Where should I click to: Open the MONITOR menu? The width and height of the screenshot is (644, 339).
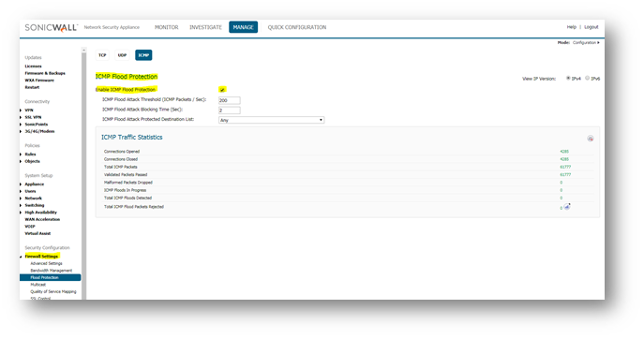[x=166, y=27]
